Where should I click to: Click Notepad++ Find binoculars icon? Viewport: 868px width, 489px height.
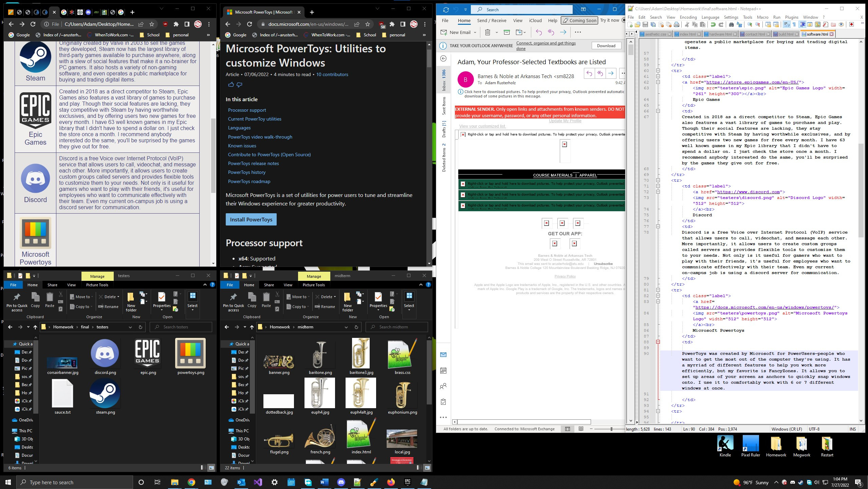(x=731, y=24)
